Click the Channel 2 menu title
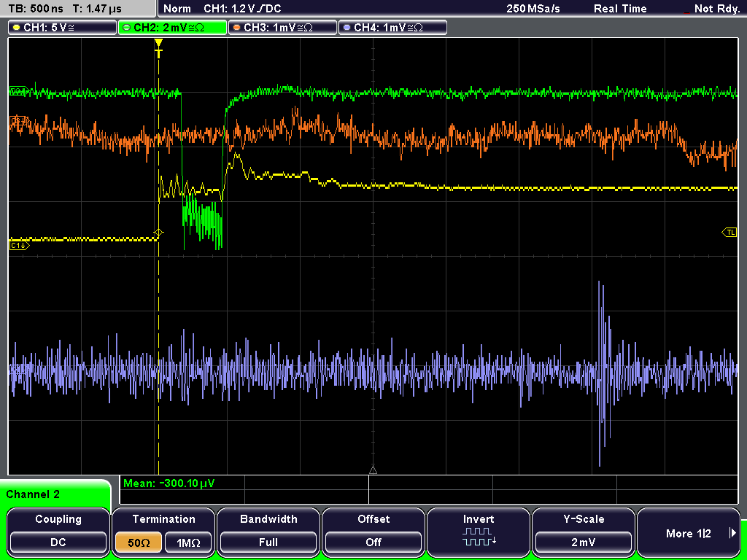This screenshot has width=747, height=560. 33,494
